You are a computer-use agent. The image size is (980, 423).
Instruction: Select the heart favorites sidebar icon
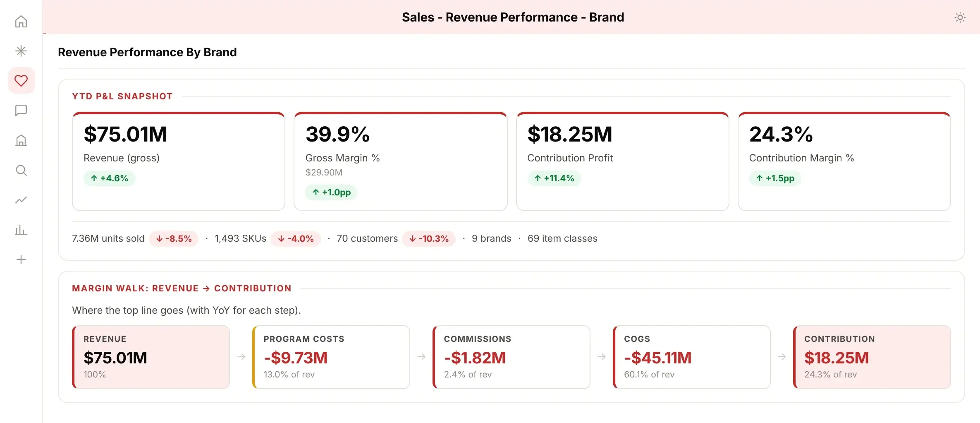coord(21,80)
